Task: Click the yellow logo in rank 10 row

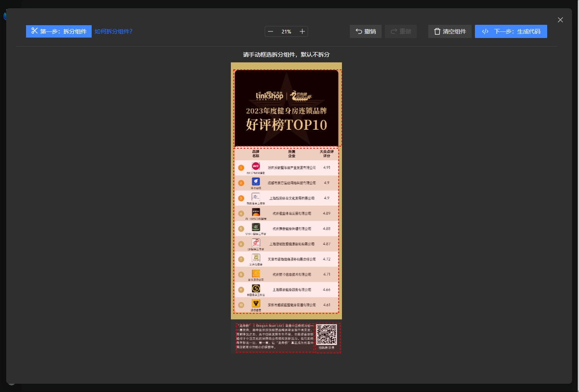Action: click(256, 304)
